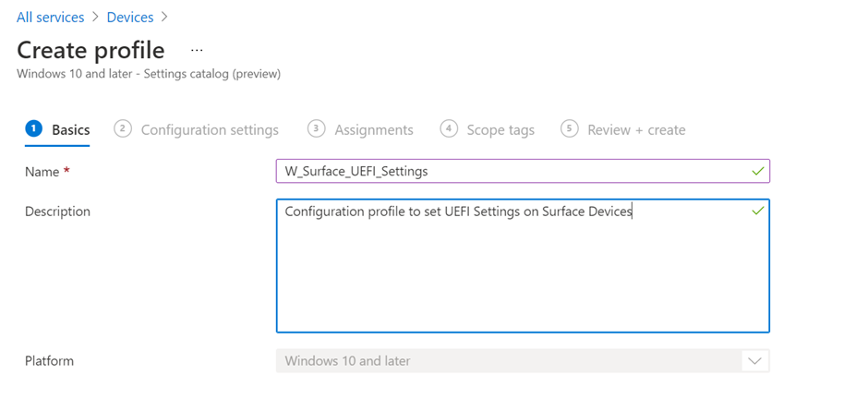
Task: Click the step 5 number circle icon
Action: (x=570, y=129)
